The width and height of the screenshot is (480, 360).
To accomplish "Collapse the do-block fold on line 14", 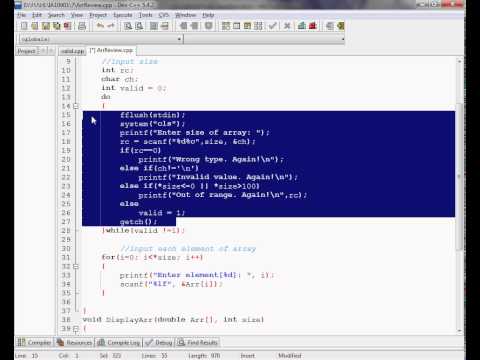I will coord(76,106).
